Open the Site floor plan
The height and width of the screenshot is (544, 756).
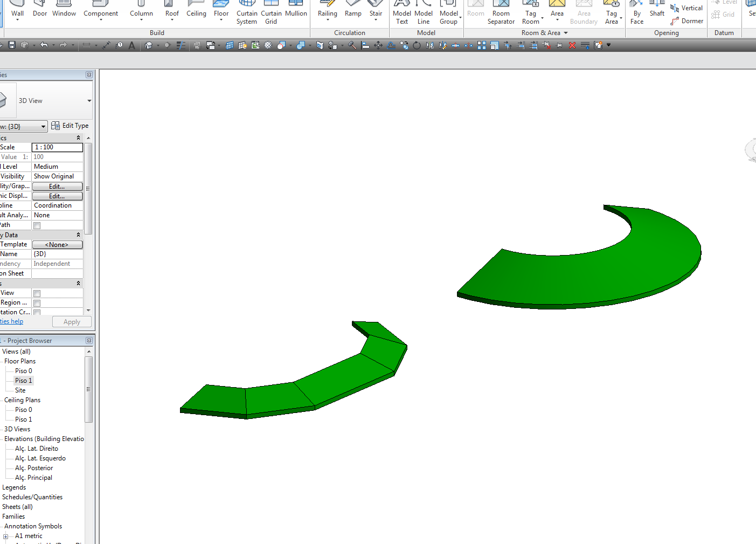coord(20,390)
